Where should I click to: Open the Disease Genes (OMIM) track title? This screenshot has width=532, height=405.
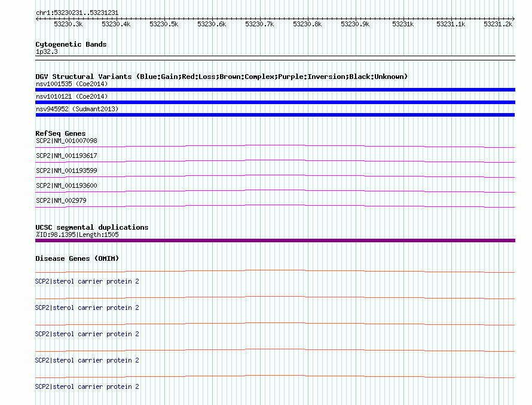(77, 258)
